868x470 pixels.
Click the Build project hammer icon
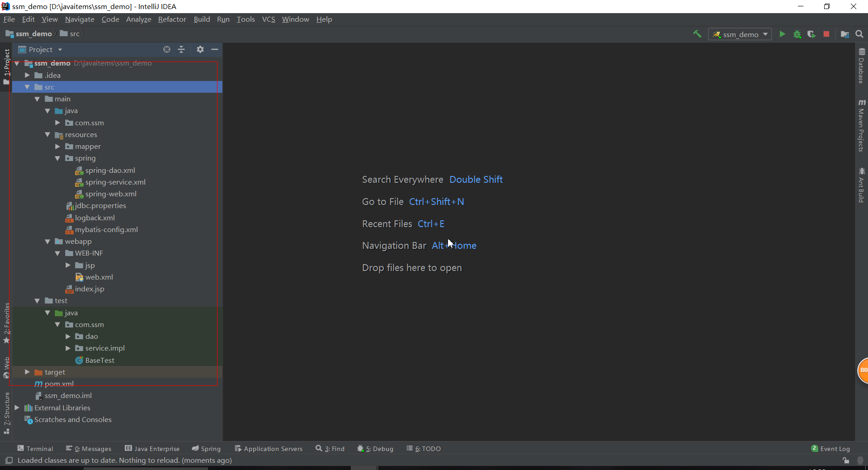click(x=697, y=34)
